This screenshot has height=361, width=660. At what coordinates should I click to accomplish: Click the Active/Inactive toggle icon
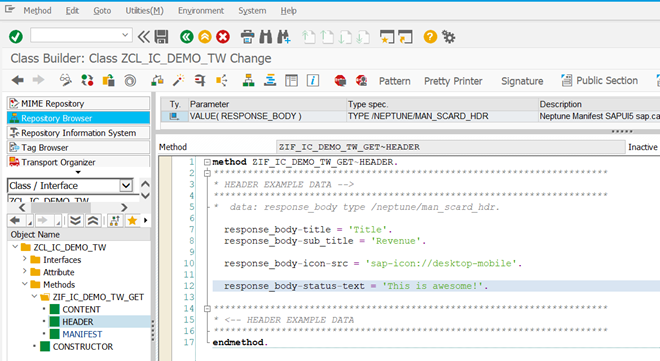click(x=87, y=80)
